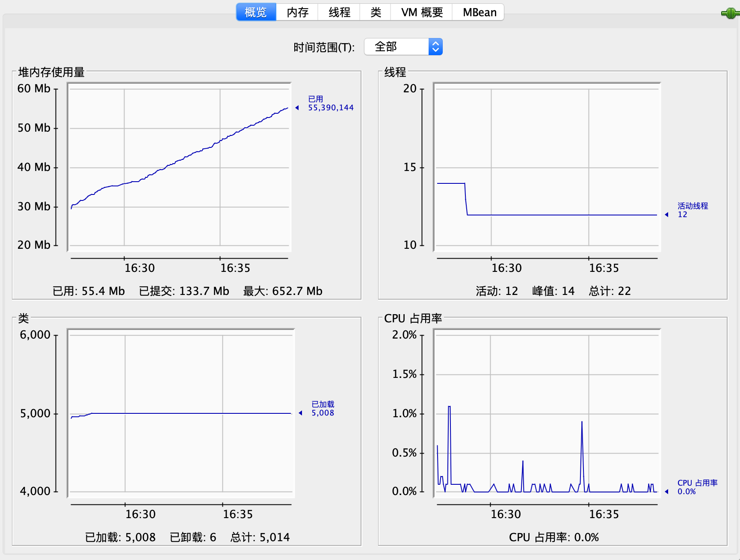Viewport: 740px width, 560px height.
Task: Click the threads chart area
Action: coord(547,167)
